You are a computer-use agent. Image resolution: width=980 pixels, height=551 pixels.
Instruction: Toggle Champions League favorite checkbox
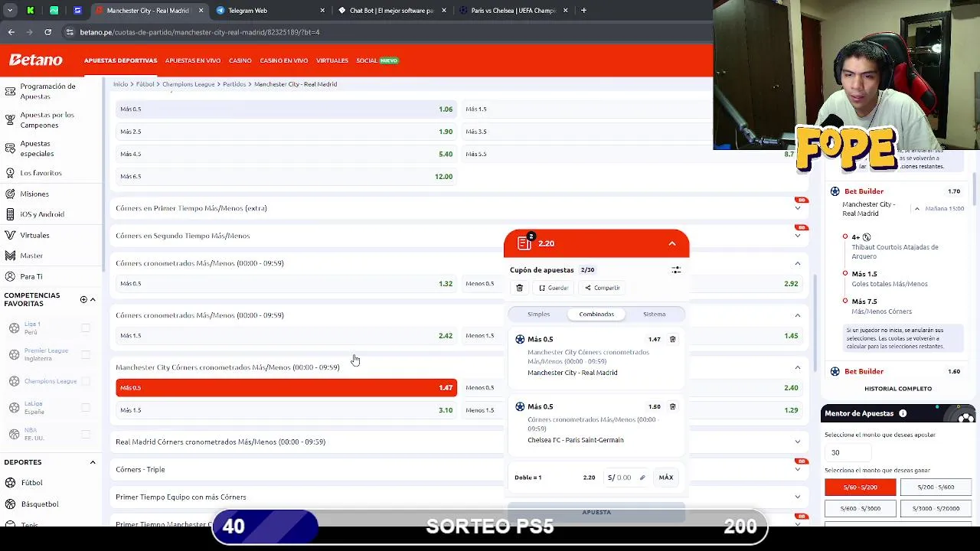[86, 381]
